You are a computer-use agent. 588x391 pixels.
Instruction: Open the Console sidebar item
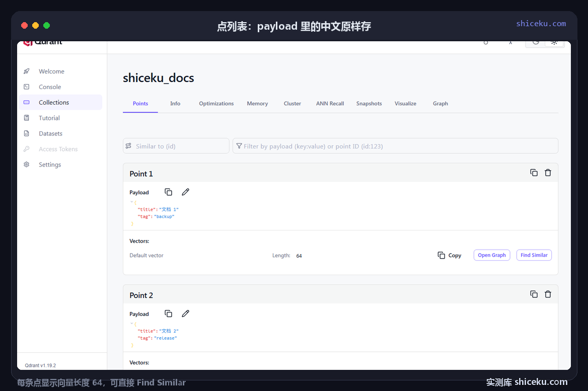click(x=60, y=87)
